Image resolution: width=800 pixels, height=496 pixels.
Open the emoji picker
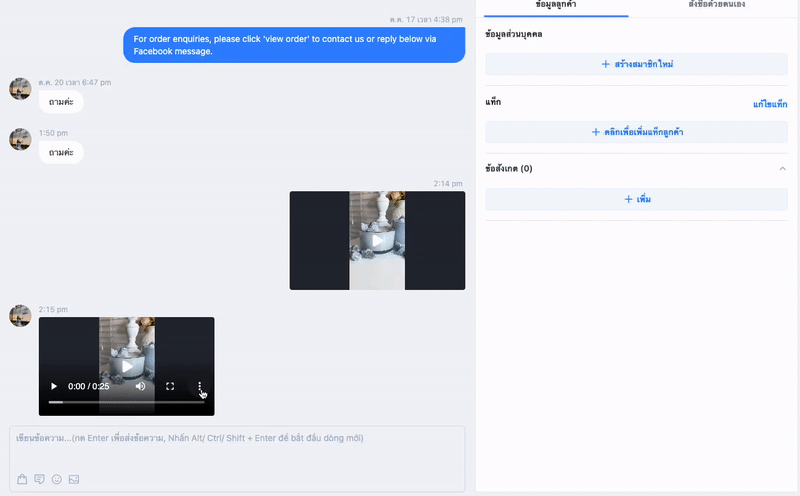pos(57,479)
